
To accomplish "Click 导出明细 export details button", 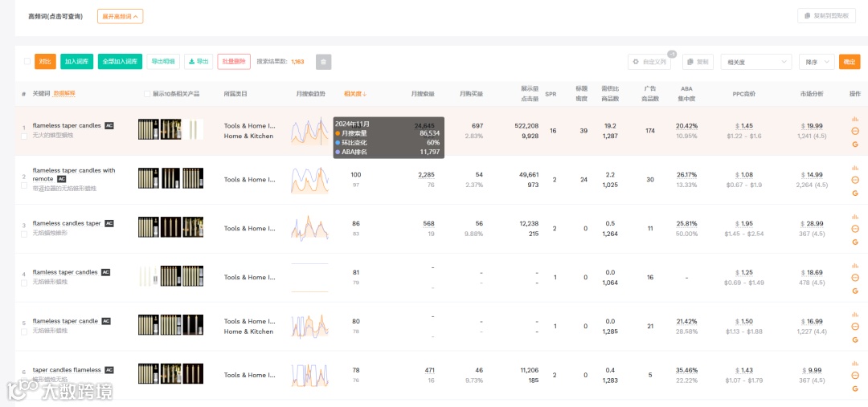I will point(163,61).
